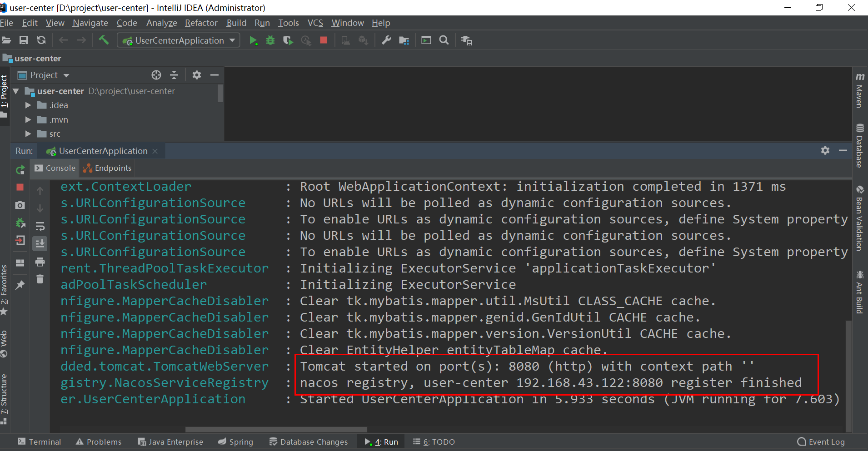This screenshot has width=868, height=451.
Task: Click Run with Coverage icon
Action: pos(288,40)
